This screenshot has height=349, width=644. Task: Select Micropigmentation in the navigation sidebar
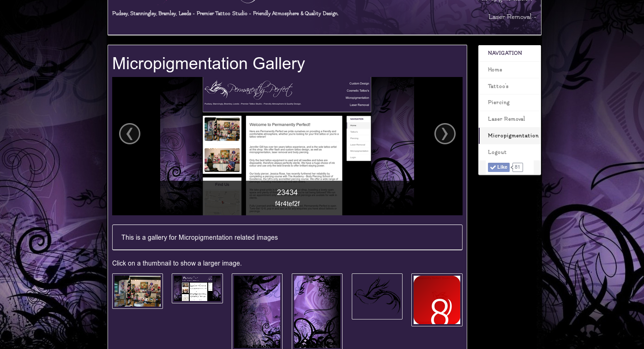pos(513,136)
